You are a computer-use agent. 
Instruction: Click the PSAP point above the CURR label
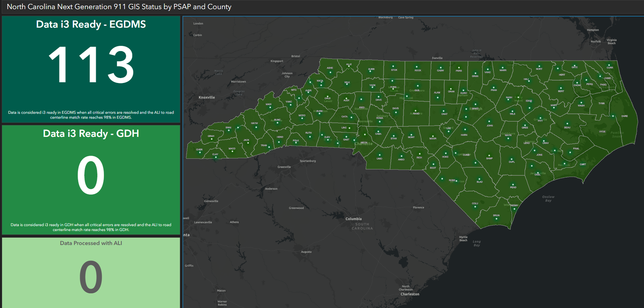(x=609, y=65)
